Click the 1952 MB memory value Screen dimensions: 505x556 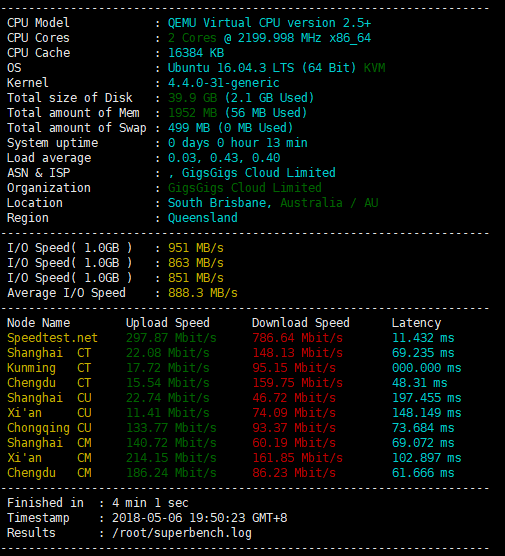pos(192,113)
